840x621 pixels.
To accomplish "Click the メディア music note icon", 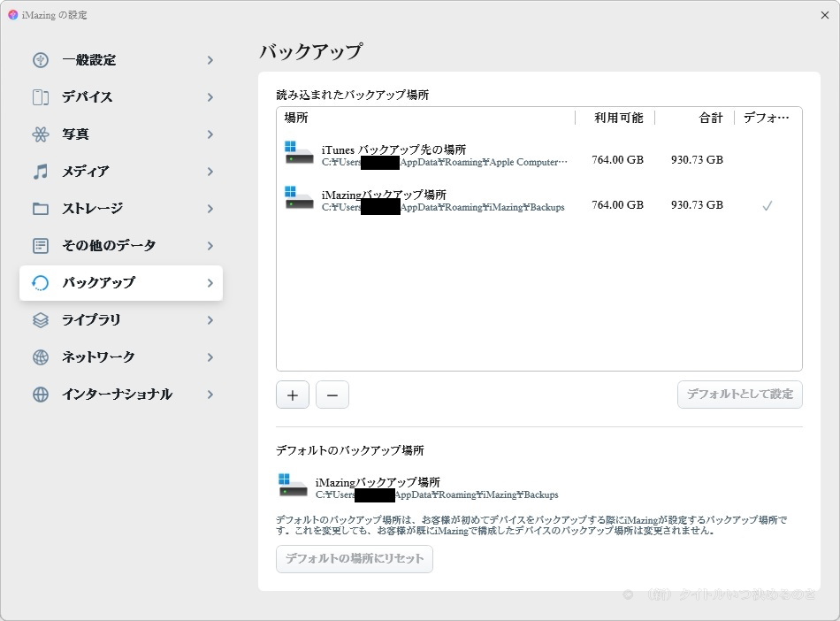I will (x=41, y=172).
